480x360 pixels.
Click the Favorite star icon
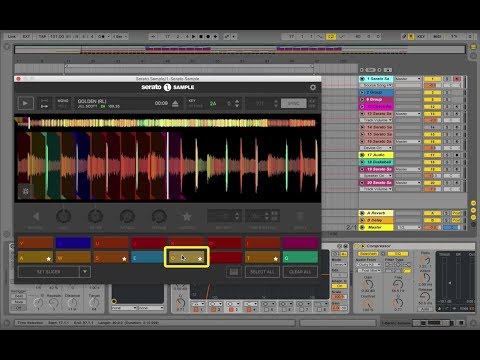click(187, 217)
